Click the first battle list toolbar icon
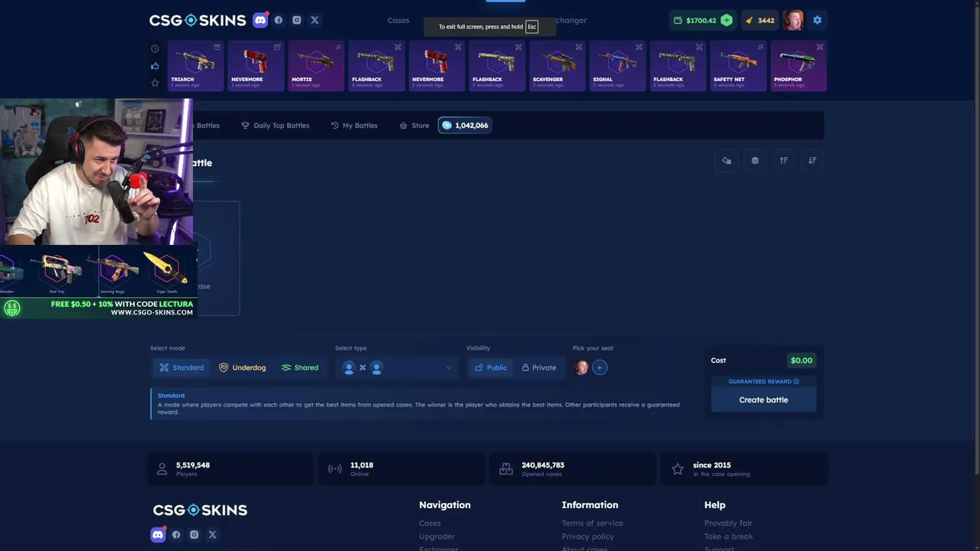Screen dimensions: 980x551 pos(727,161)
